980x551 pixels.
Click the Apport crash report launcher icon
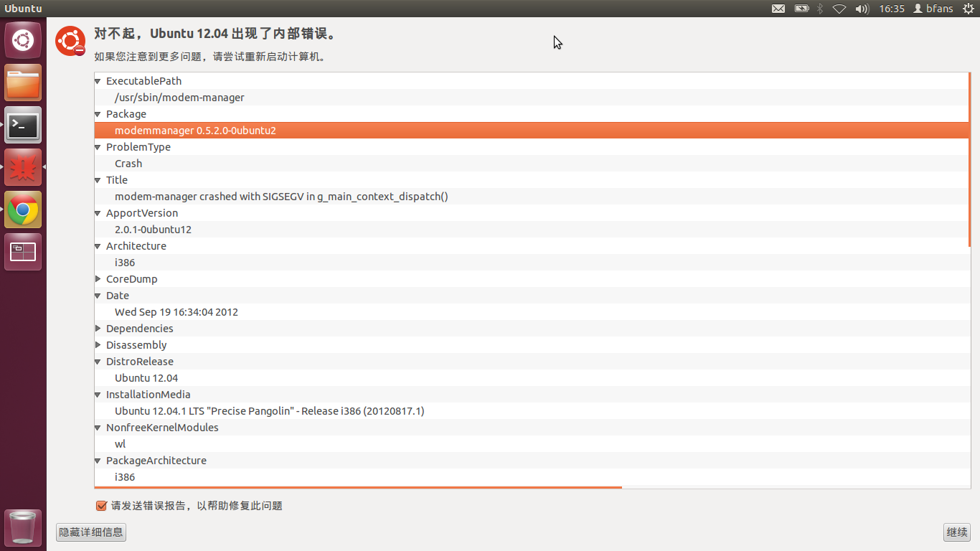tap(23, 167)
